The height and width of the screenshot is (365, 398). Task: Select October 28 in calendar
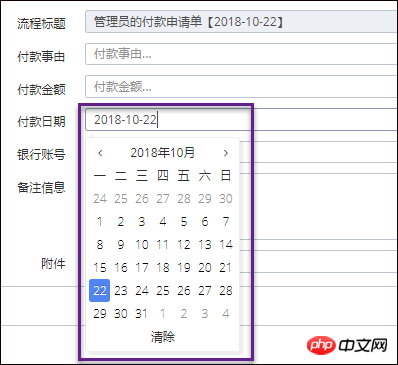click(226, 291)
